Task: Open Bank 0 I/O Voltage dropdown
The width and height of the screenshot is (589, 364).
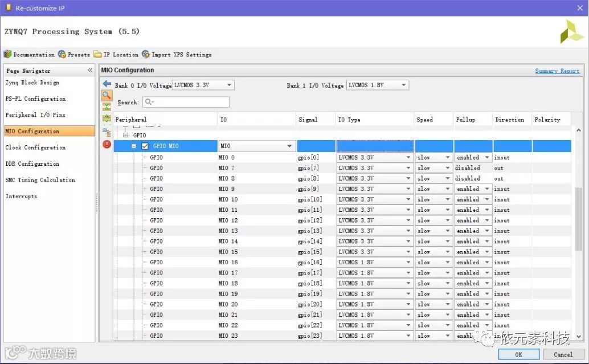Action: (203, 85)
